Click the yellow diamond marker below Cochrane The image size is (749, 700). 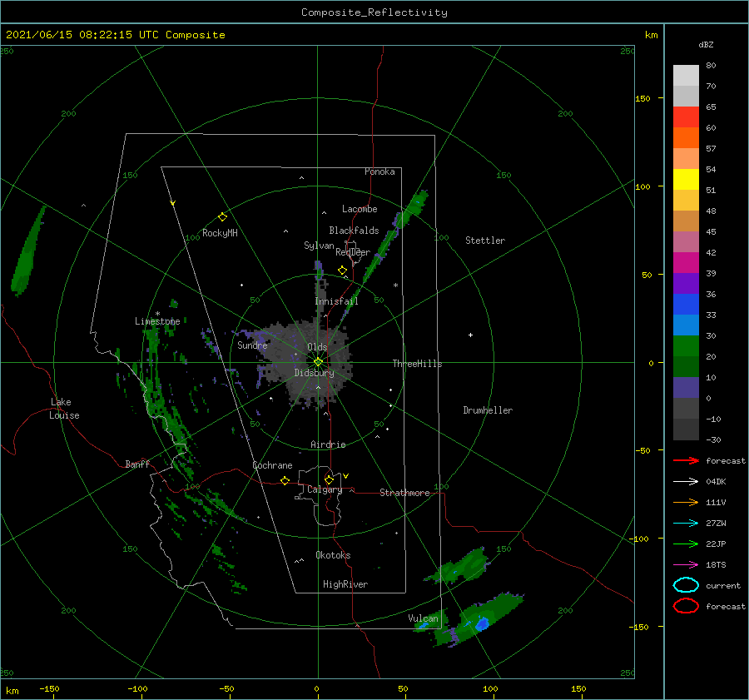[x=285, y=480]
